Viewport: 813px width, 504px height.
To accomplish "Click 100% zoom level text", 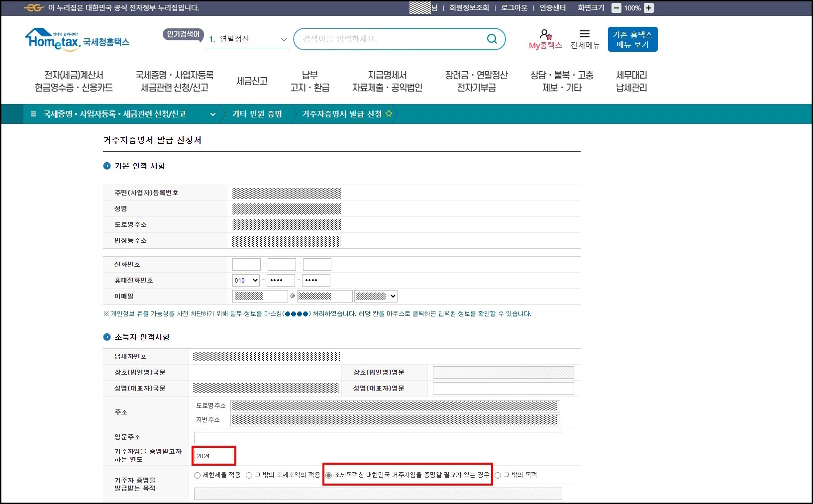I will point(632,8).
